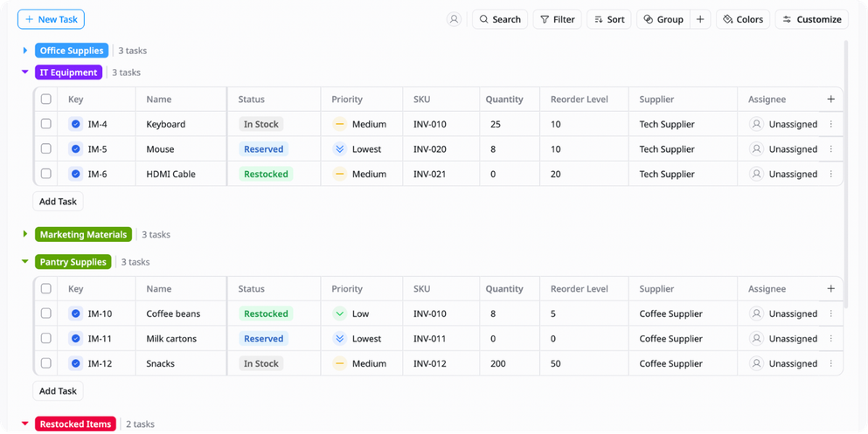This screenshot has width=868, height=434.
Task: Collapse the Restocked Items group
Action: coord(24,424)
